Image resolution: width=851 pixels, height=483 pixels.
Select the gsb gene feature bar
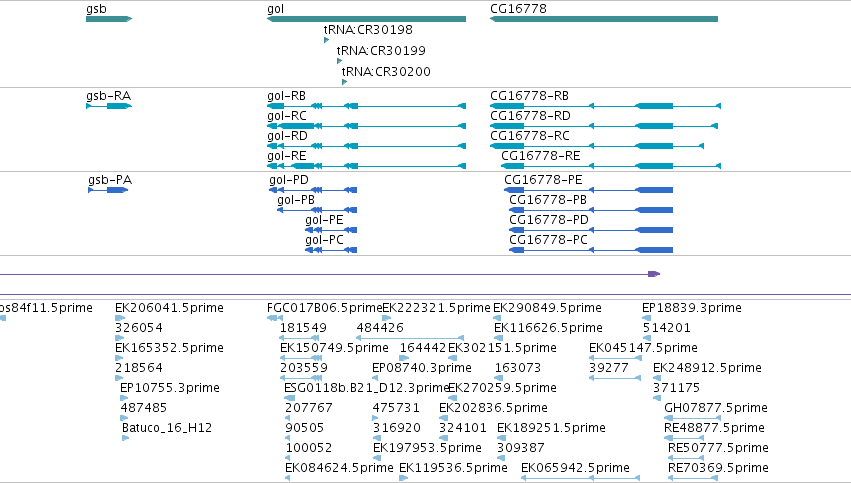click(x=109, y=19)
